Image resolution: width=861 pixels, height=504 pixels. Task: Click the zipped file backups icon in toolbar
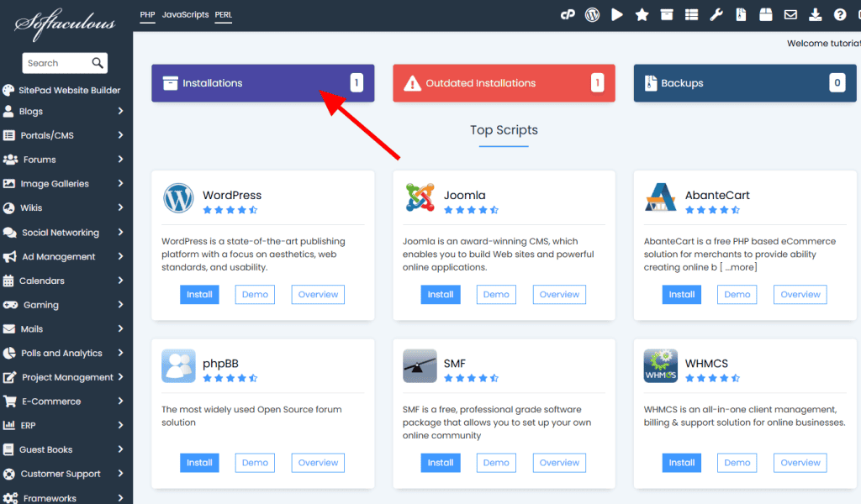[741, 15]
